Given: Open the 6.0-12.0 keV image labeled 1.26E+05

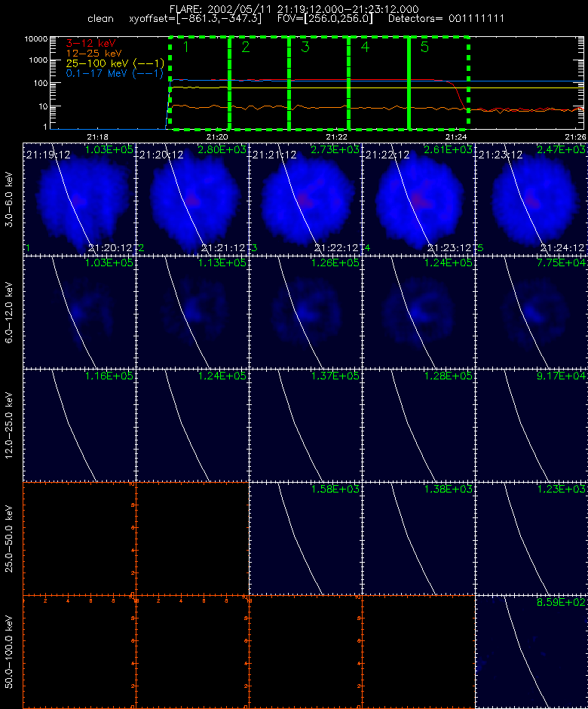Looking at the screenshot, I should (x=305, y=312).
